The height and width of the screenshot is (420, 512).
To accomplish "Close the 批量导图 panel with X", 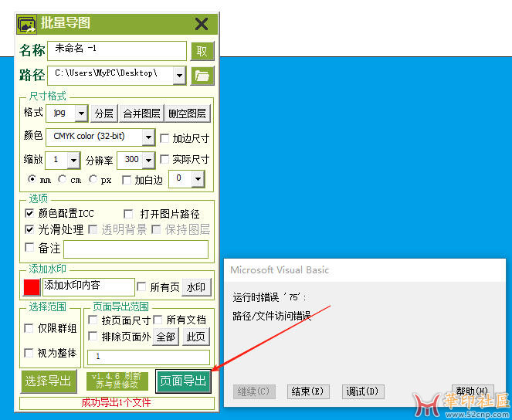I will (x=202, y=24).
